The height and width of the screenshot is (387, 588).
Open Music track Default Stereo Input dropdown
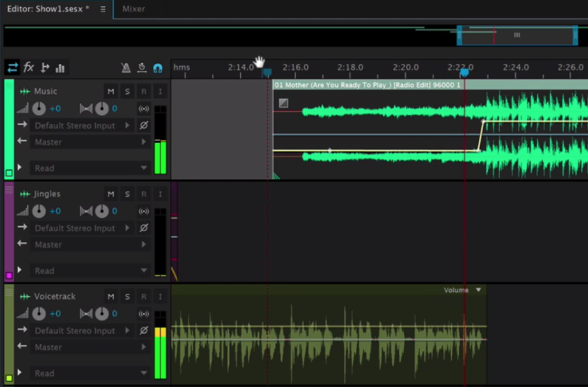[82, 126]
